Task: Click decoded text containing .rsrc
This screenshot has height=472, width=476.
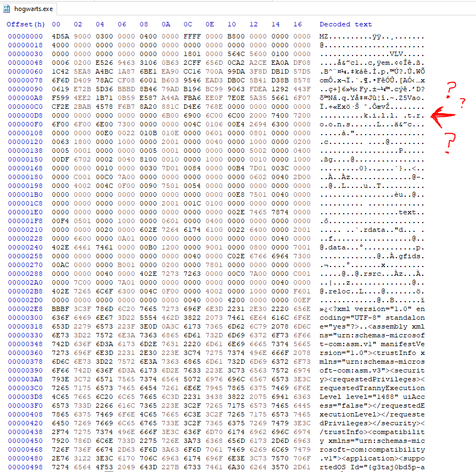Action: 372,274
